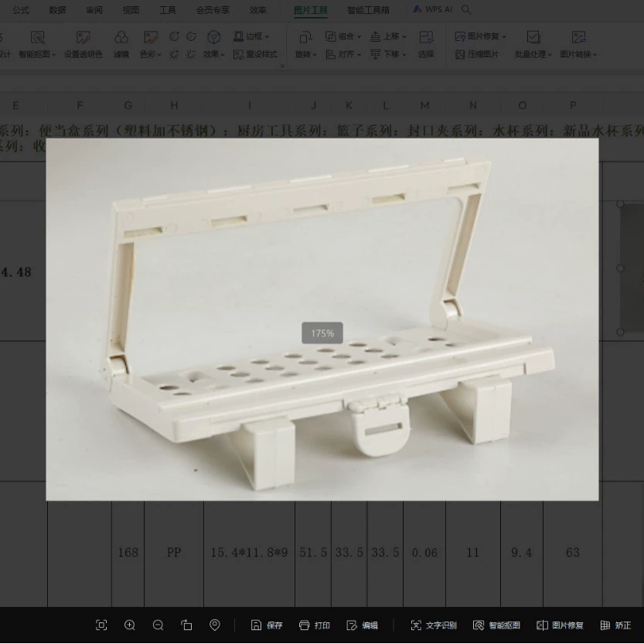Click the decrease contrast icon
The height and width of the screenshot is (644, 644).
coord(191,36)
